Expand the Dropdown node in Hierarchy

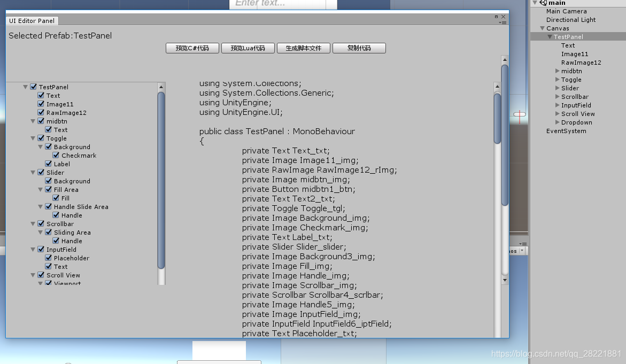(x=558, y=122)
